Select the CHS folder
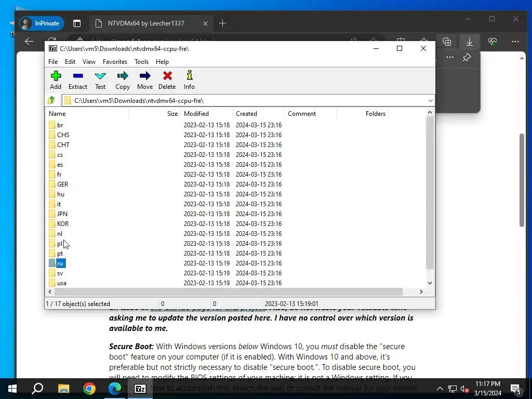Screen dimensions: 532x399 (x=59, y=135)
